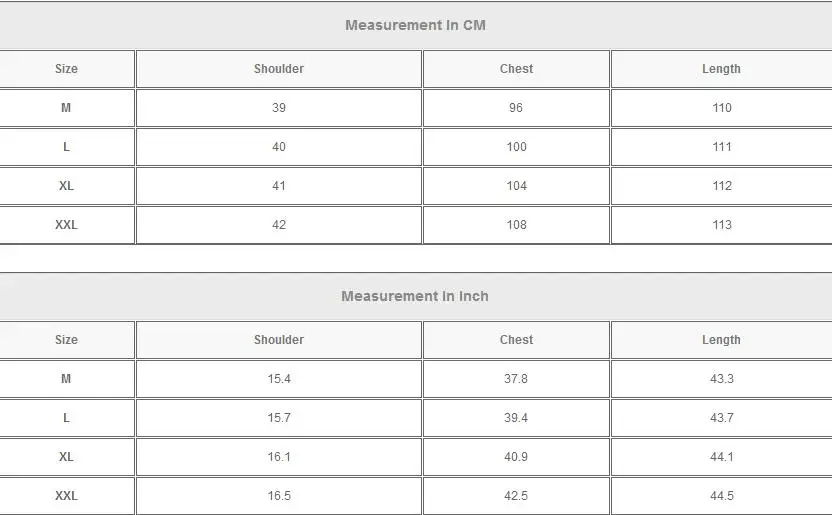Select the M row label in the Inch table

[66, 379]
